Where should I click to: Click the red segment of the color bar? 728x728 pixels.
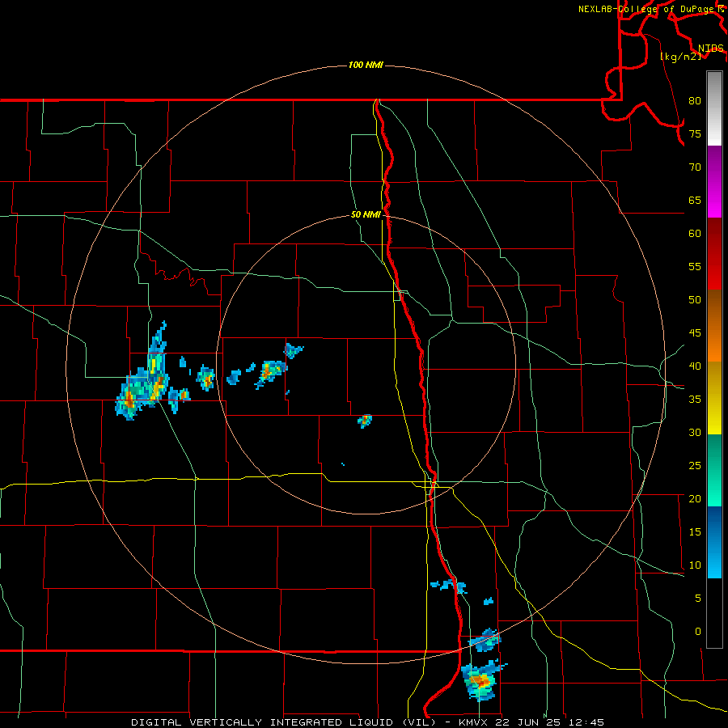714,254
